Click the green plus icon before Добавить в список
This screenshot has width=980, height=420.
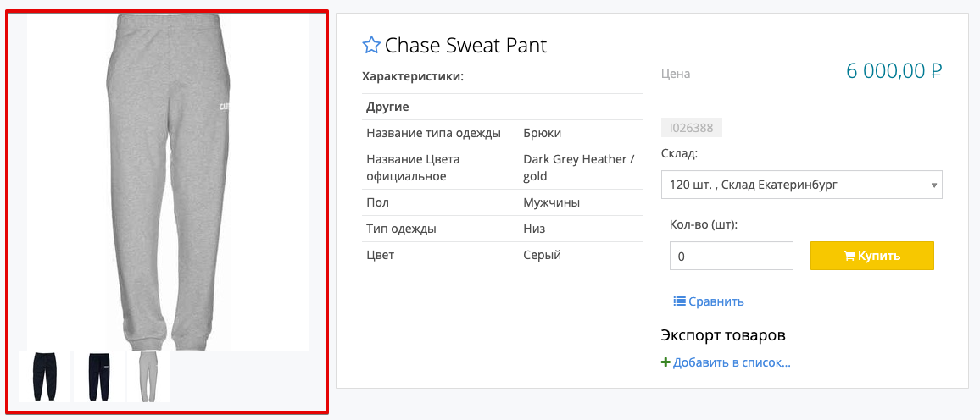point(665,362)
